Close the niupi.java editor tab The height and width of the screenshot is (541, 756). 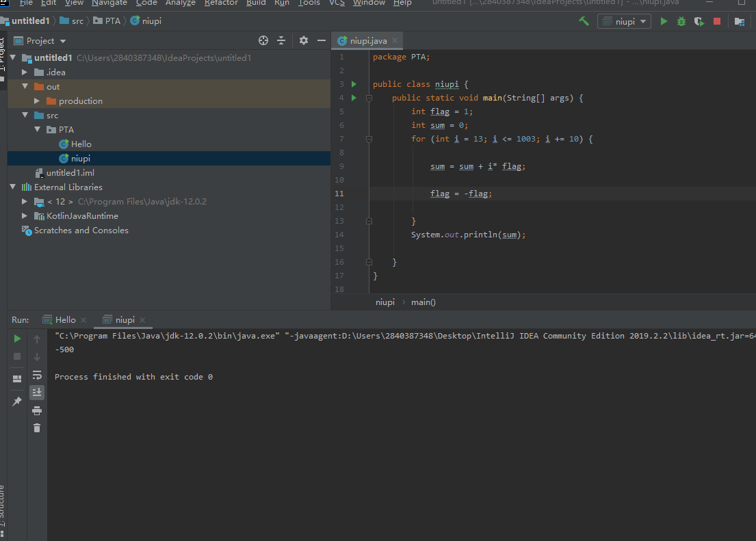tap(395, 41)
